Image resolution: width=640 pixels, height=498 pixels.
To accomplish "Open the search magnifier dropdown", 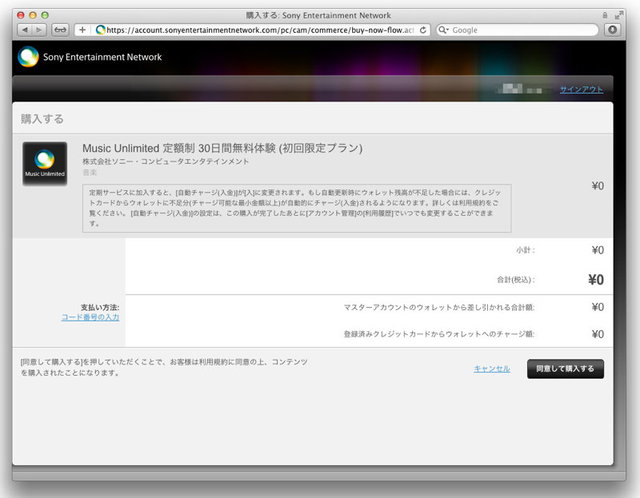I will pyautogui.click(x=444, y=30).
